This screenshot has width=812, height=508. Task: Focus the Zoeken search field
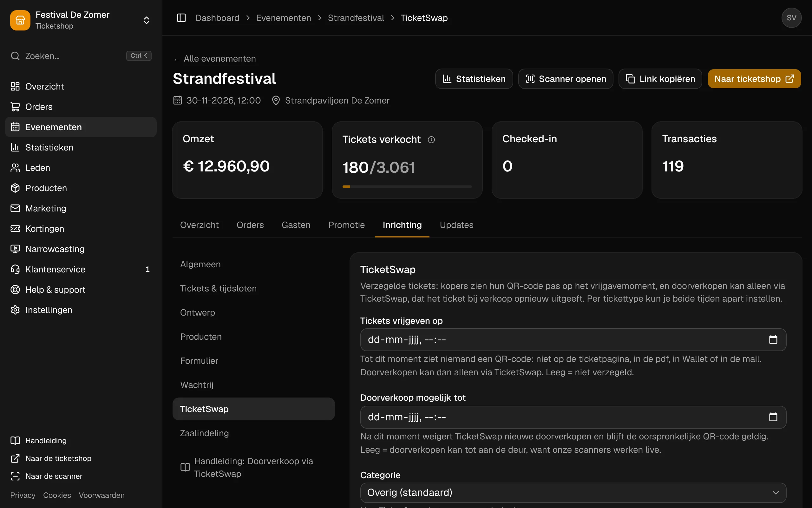81,56
